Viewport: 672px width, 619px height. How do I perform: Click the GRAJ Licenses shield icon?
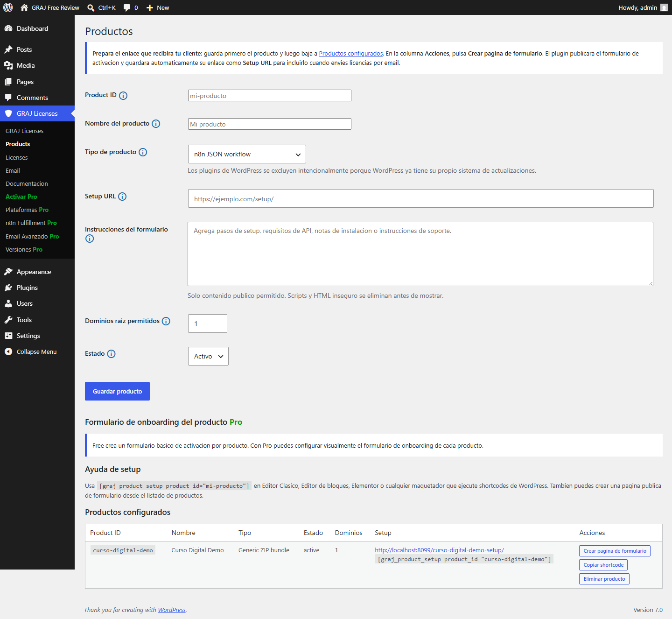click(x=8, y=113)
